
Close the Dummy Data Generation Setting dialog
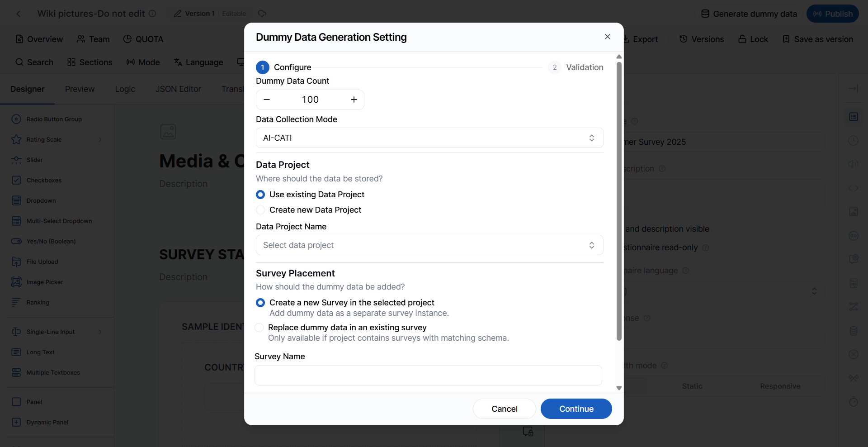(608, 37)
